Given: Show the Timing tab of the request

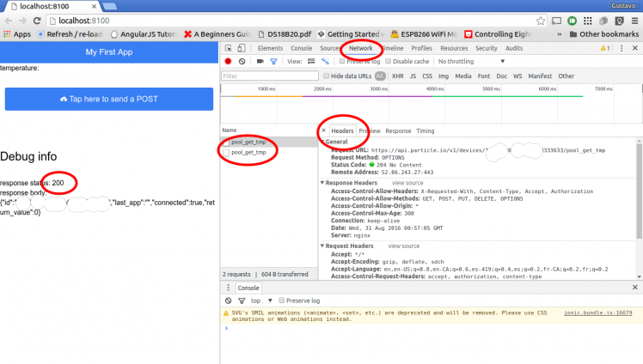Looking at the screenshot, I should pos(426,130).
